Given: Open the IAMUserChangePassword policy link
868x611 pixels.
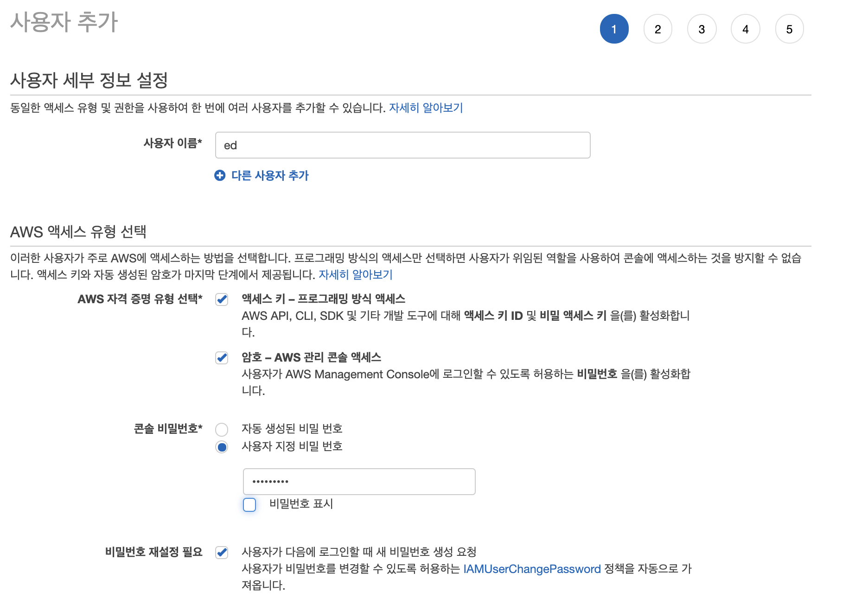Looking at the screenshot, I should [532, 569].
